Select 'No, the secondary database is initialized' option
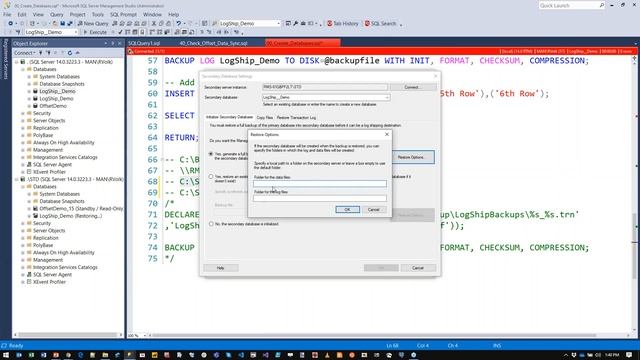This screenshot has width=640, height=360. (x=211, y=224)
